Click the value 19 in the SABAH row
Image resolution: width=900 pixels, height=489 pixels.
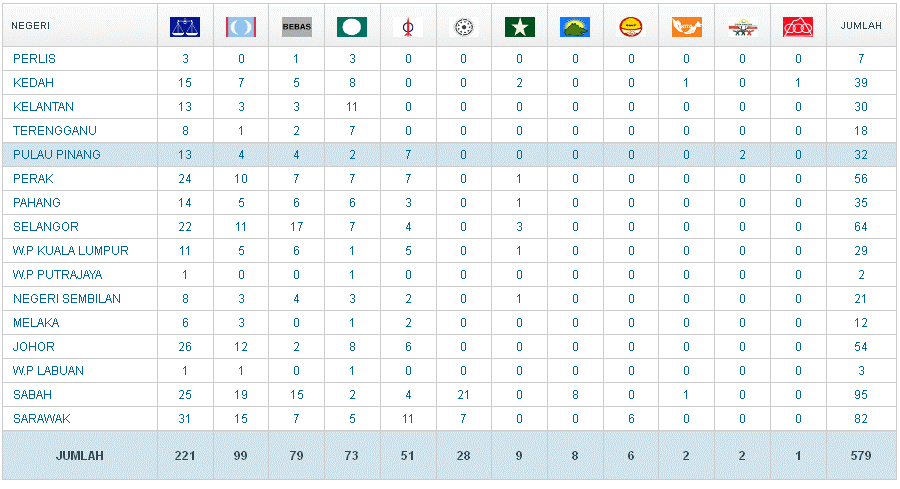tap(240, 395)
